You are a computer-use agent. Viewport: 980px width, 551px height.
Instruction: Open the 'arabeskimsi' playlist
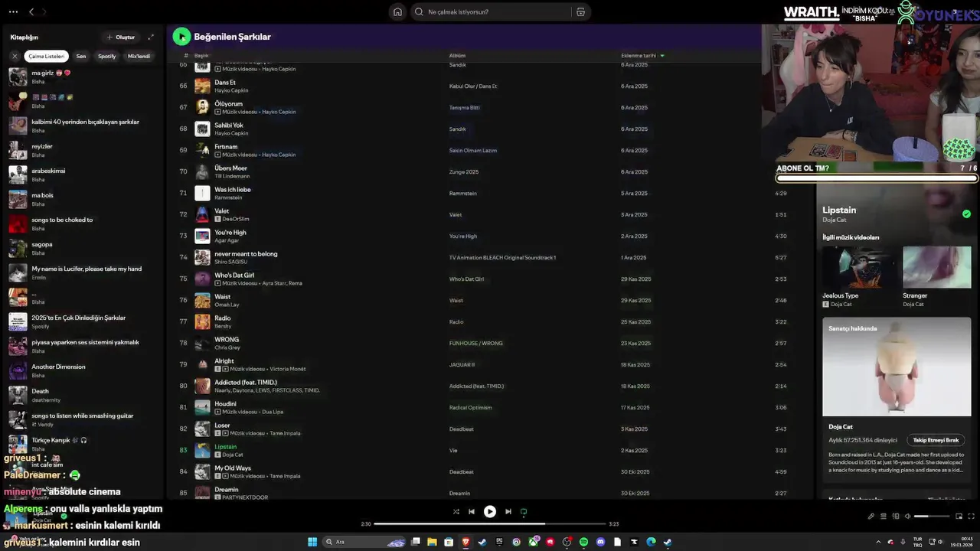(83, 174)
